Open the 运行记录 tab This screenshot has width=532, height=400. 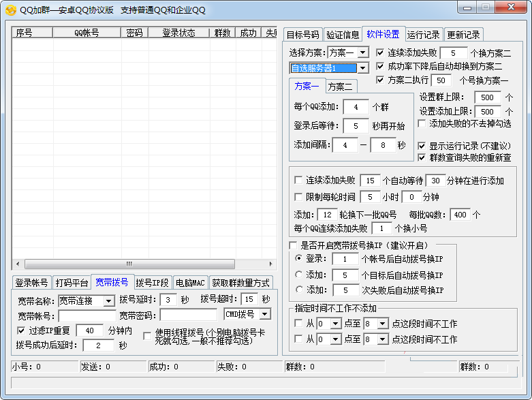pos(423,35)
